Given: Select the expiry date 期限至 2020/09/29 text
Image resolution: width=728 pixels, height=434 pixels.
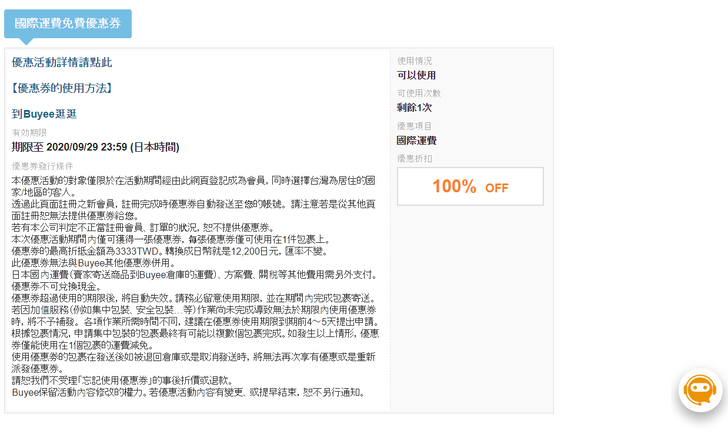Looking at the screenshot, I should [x=95, y=147].
